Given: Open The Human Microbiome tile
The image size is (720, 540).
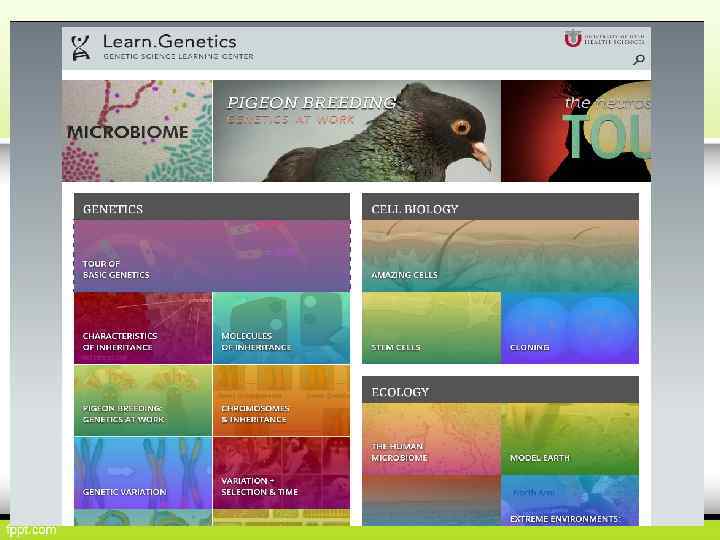Looking at the screenshot, I should (431, 439).
